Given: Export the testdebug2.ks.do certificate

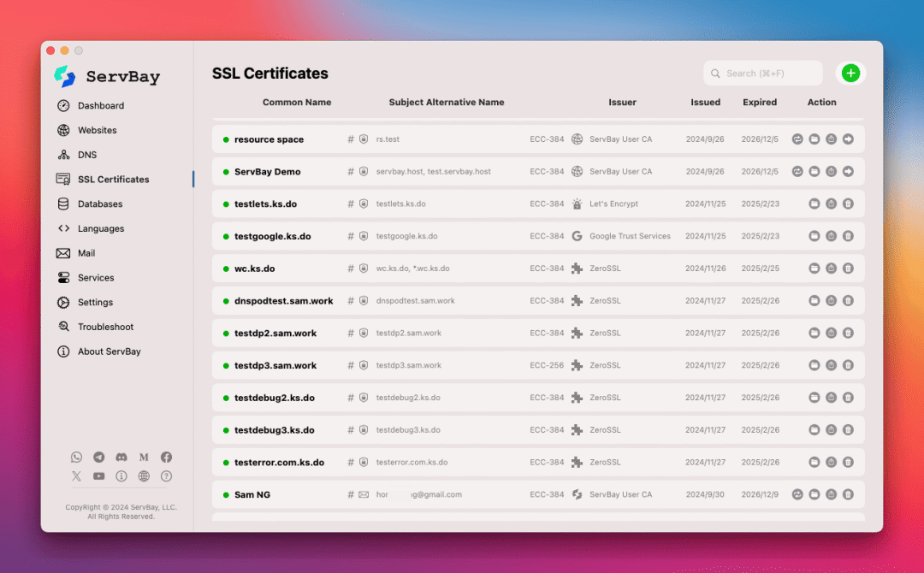Looking at the screenshot, I should coord(831,398).
